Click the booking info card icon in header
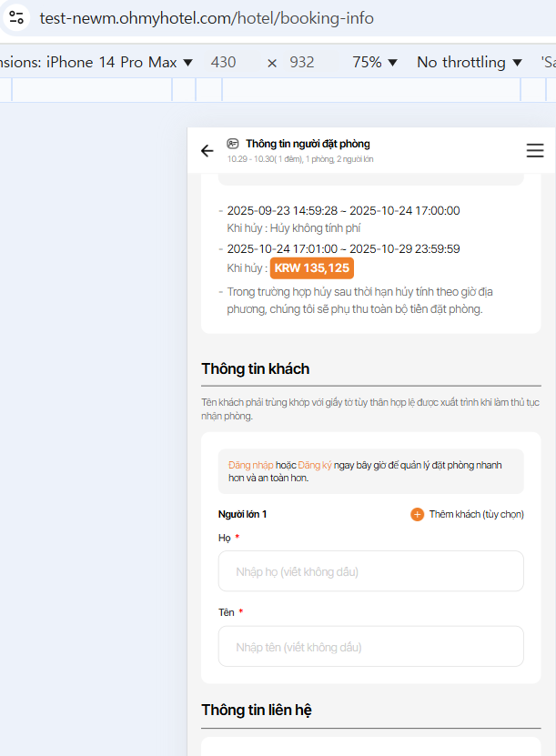556x756 pixels. (x=233, y=143)
